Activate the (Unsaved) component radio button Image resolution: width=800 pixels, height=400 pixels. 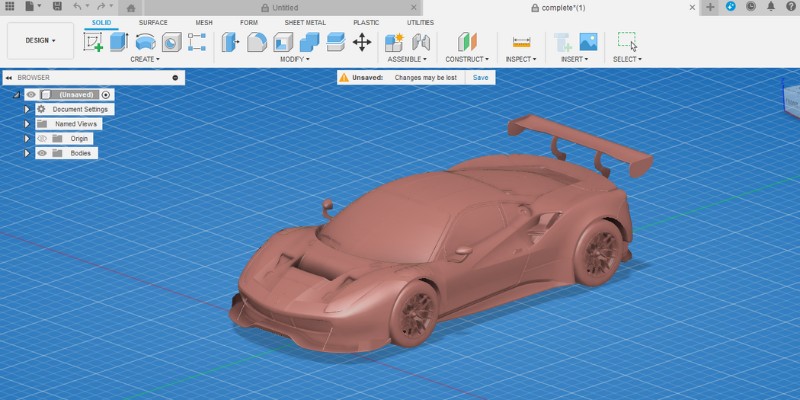coord(106,95)
